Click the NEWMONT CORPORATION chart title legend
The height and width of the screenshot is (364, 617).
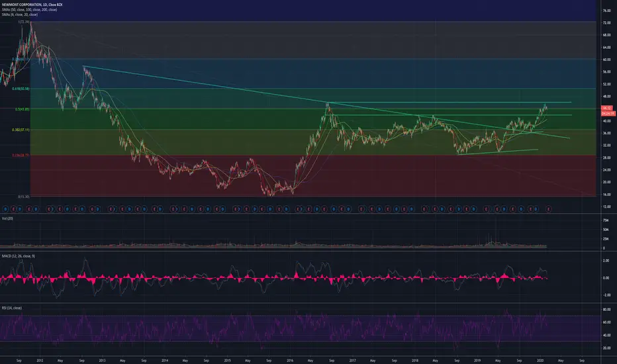pyautogui.click(x=32, y=5)
